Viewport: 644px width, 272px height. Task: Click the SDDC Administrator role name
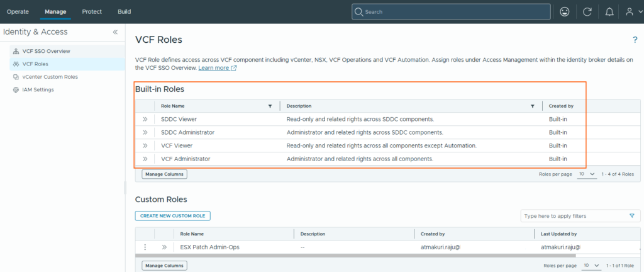pyautogui.click(x=187, y=132)
